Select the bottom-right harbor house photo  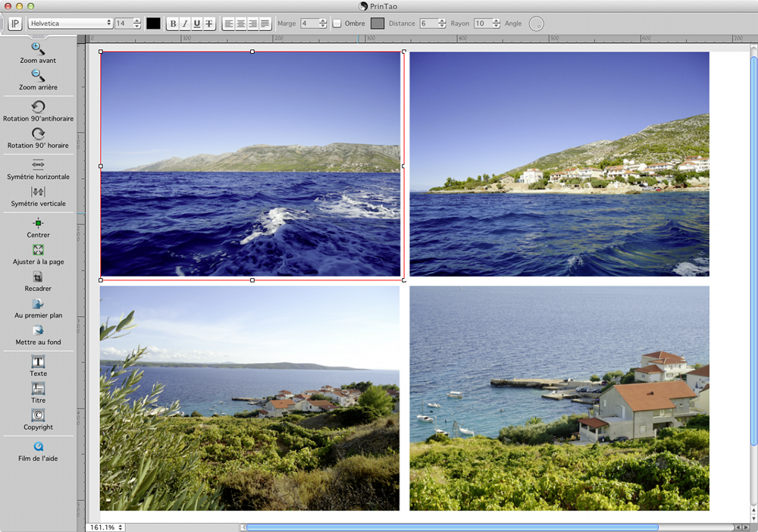(x=559, y=398)
